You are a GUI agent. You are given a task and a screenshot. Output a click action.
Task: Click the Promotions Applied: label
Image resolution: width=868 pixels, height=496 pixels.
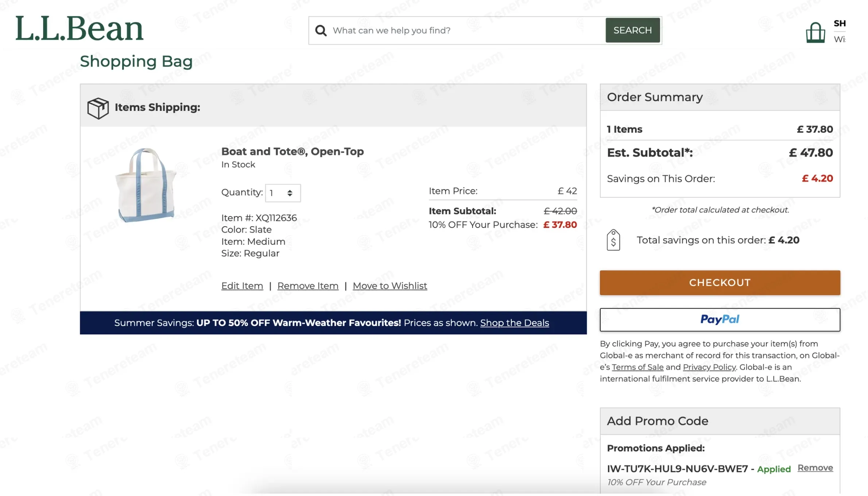click(655, 448)
